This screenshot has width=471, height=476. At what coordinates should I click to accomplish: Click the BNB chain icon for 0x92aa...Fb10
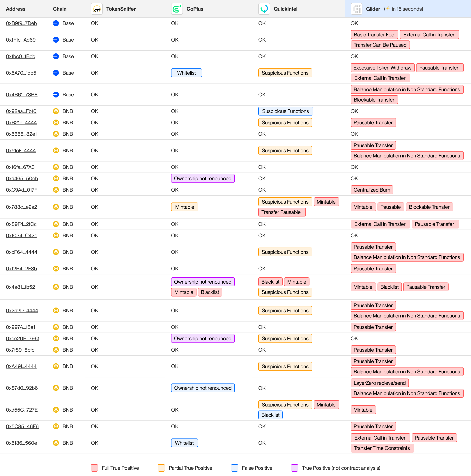coord(56,111)
